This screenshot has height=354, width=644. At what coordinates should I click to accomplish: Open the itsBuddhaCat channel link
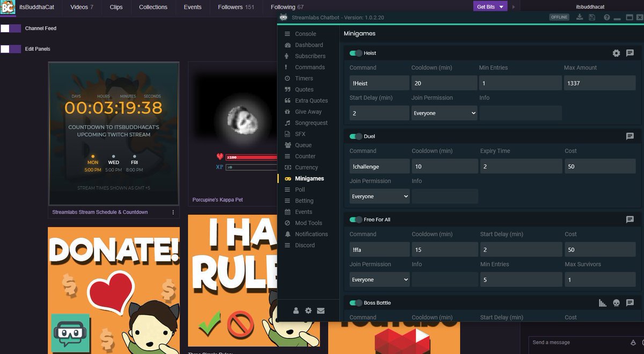point(37,7)
